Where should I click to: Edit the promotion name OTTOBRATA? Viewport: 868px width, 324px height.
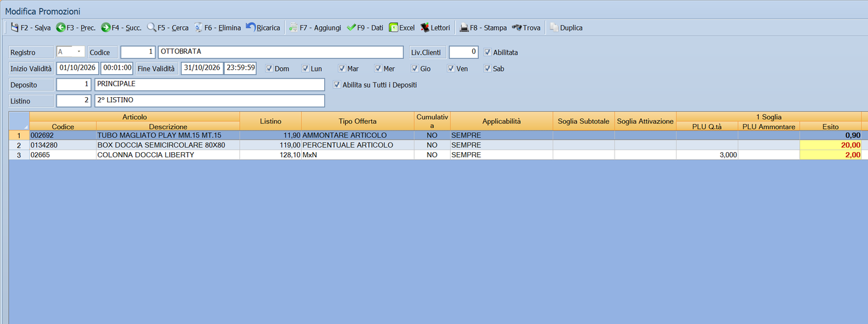tap(281, 52)
